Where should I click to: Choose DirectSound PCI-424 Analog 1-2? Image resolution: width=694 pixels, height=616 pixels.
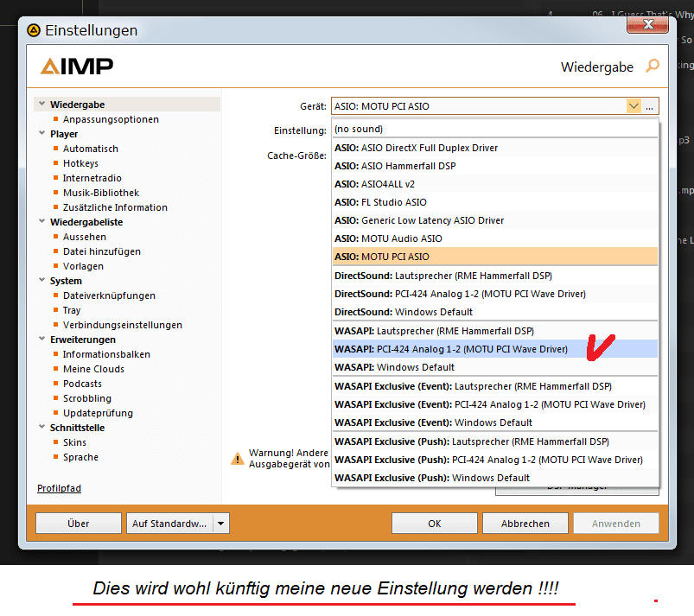(x=495, y=294)
